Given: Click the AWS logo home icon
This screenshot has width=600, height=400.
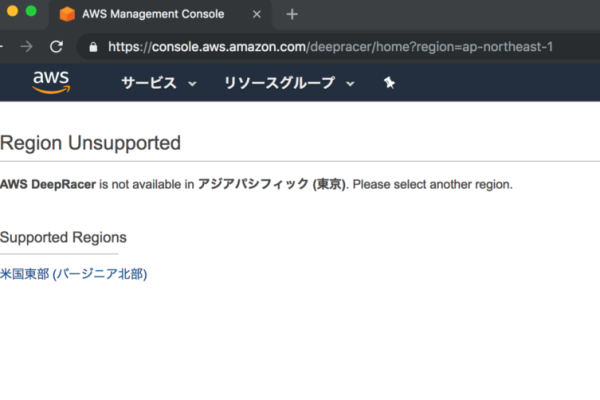Looking at the screenshot, I should (x=50, y=83).
